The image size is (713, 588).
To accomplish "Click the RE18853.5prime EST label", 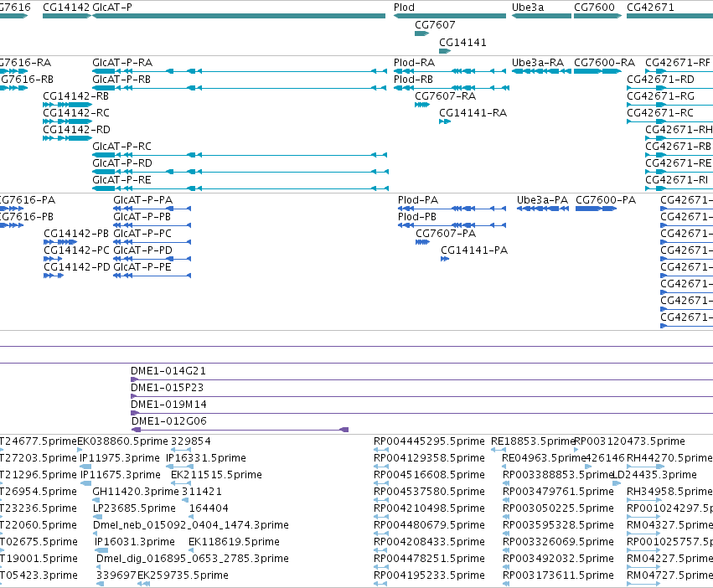I will pos(533,441).
